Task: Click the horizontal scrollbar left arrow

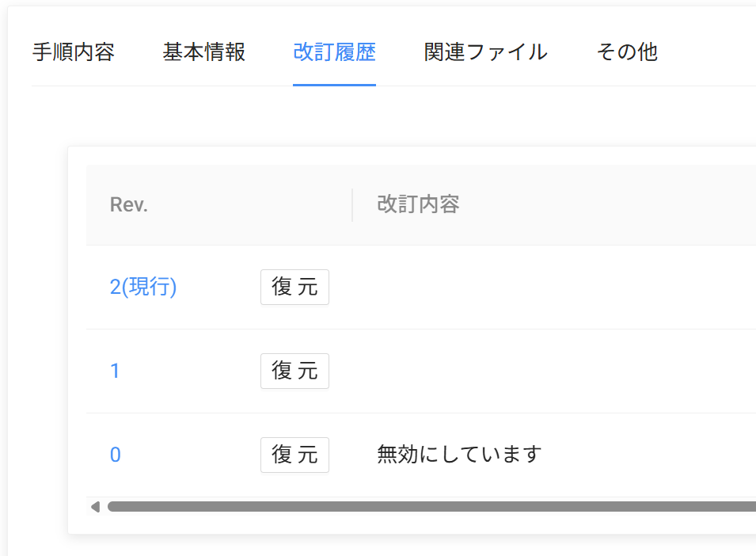Action: point(95,507)
